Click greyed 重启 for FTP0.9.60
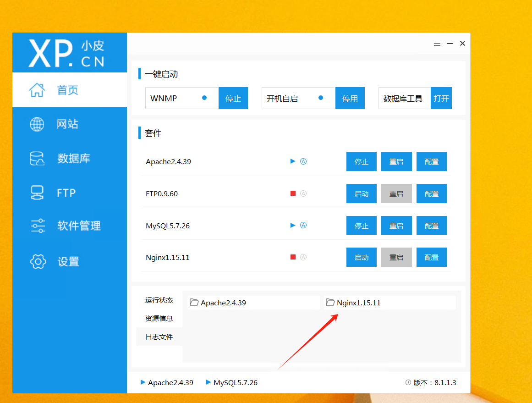 [396, 193]
